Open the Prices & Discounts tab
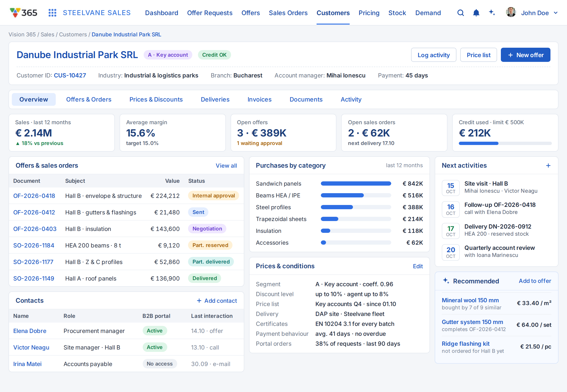 tap(156, 99)
